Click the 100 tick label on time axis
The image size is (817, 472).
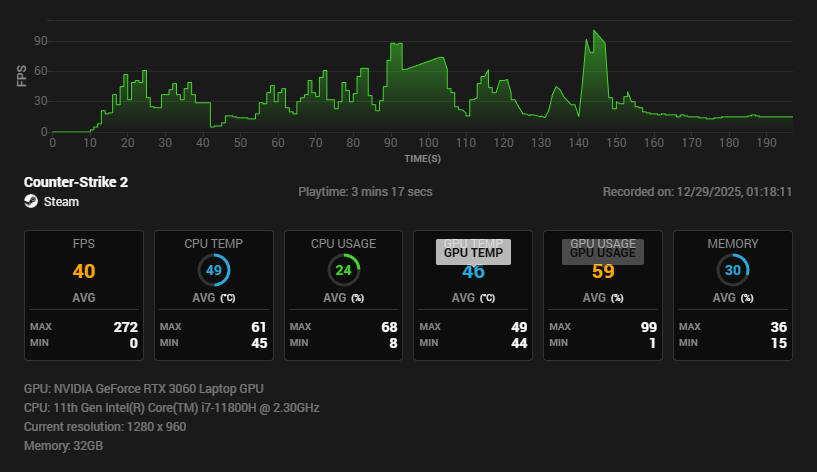coord(428,142)
